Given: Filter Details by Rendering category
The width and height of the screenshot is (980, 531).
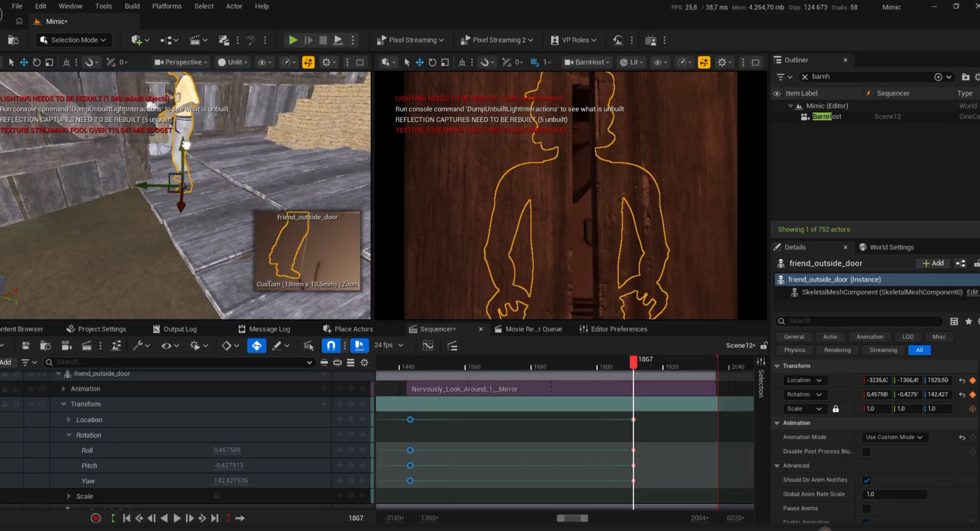Looking at the screenshot, I should click(x=837, y=350).
